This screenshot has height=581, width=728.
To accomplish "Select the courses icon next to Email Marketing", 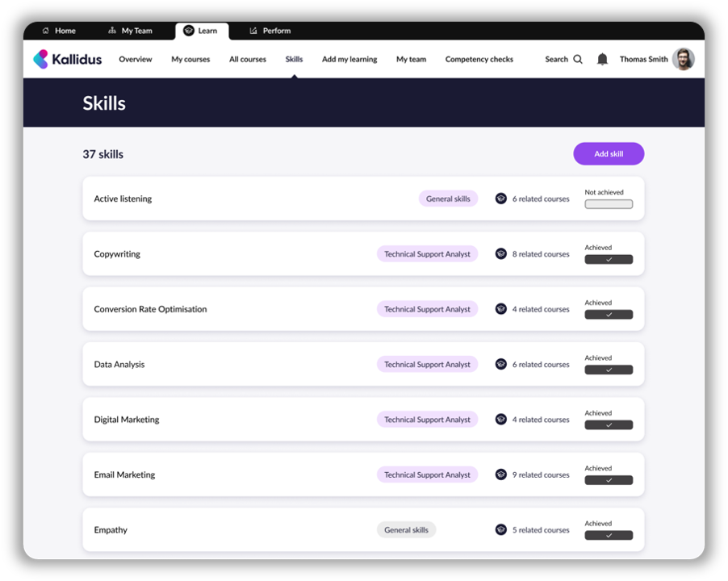I will (501, 474).
